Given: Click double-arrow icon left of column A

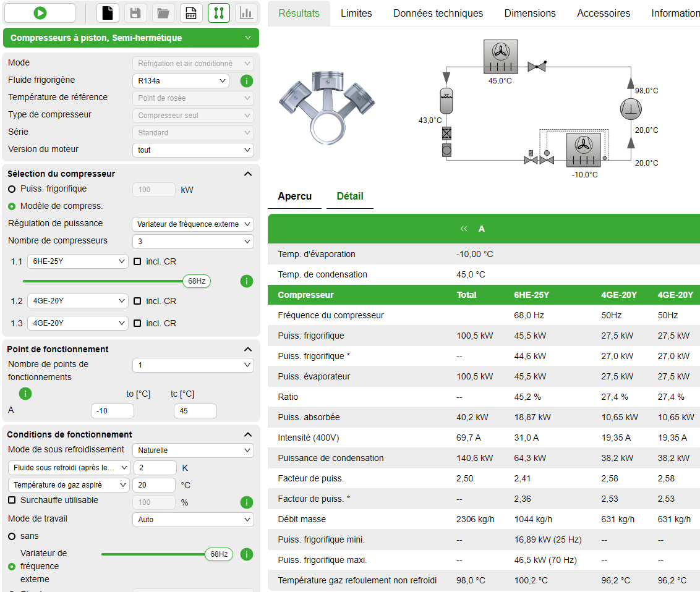Looking at the screenshot, I should click(464, 229).
